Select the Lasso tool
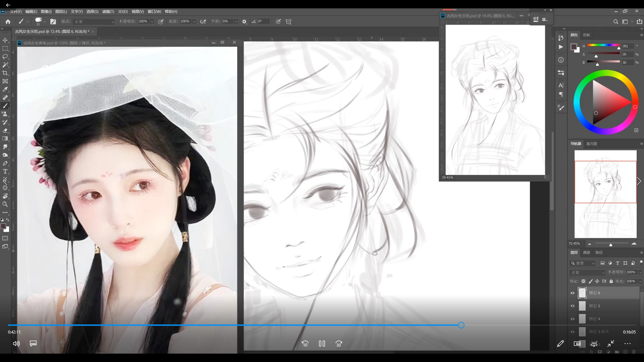 [x=5, y=57]
